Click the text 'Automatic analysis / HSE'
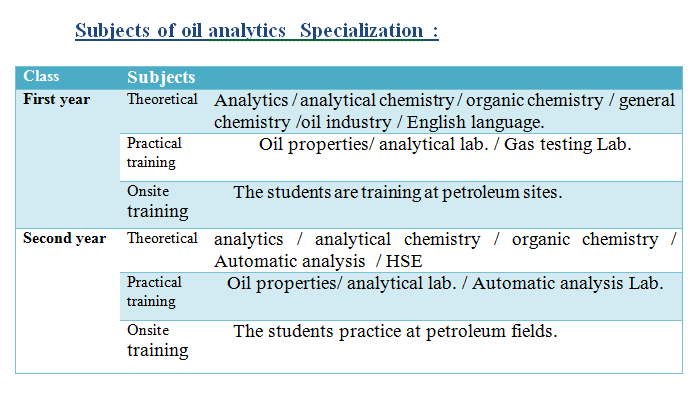The height and width of the screenshot is (397, 699). [318, 261]
